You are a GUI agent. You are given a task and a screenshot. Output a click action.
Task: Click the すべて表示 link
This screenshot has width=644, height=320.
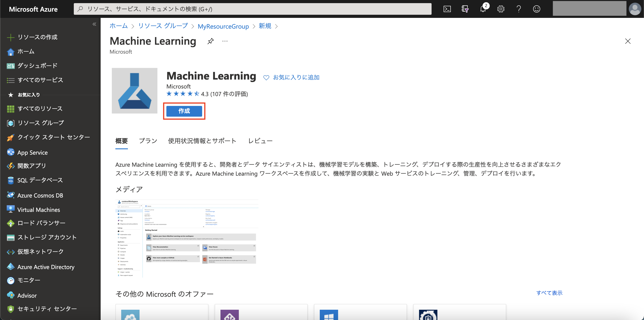tap(549, 293)
